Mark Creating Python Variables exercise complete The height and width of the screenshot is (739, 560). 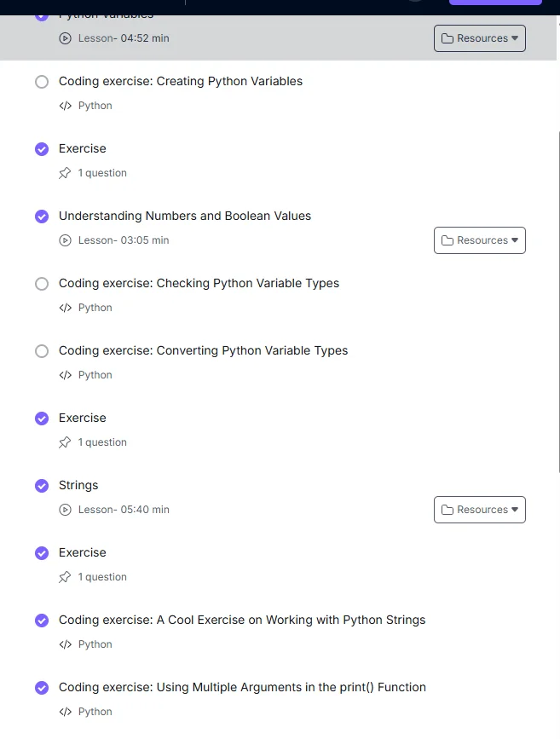point(42,82)
